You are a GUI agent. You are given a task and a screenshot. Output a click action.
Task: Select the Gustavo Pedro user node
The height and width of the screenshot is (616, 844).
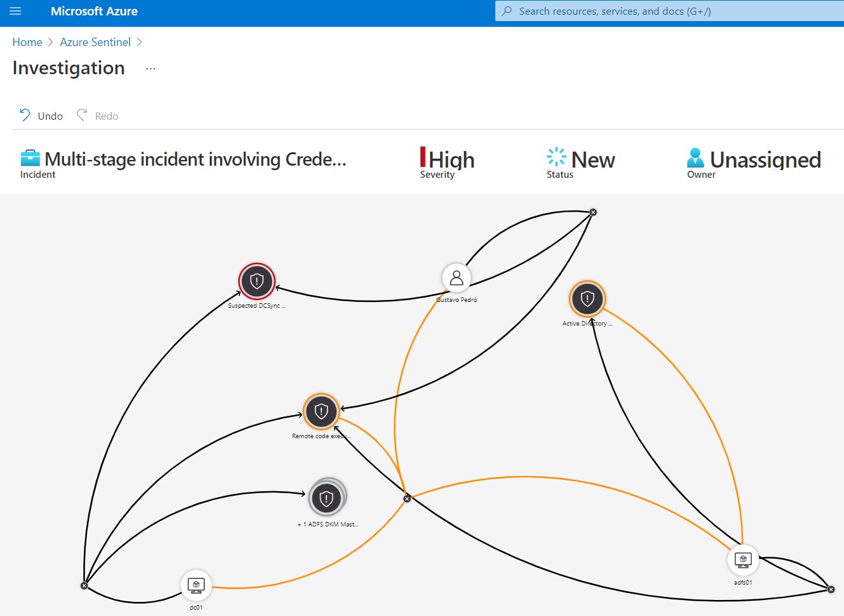point(456,278)
